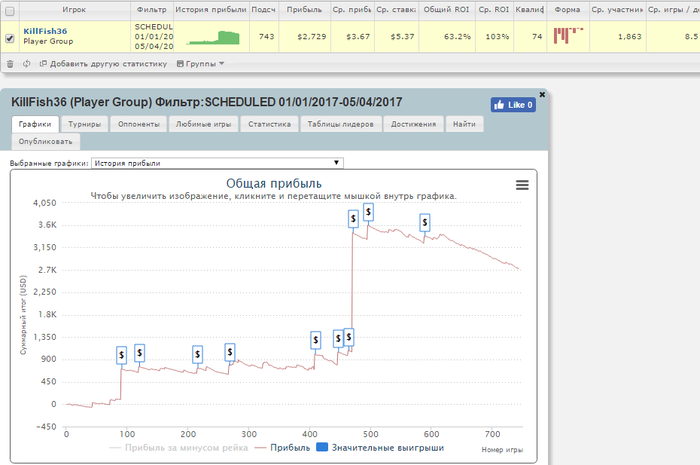Viewport: 700px width, 465px height.
Task: Select the significant win marker near game 590
Action: click(425, 222)
